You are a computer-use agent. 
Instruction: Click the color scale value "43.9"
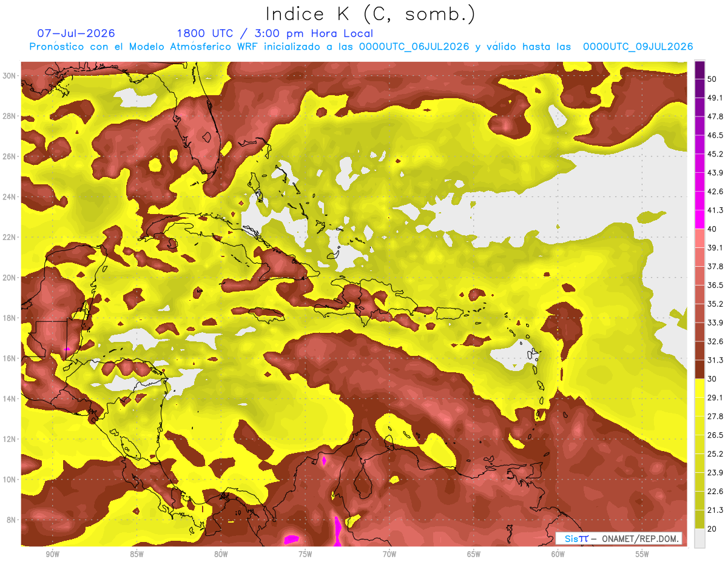(x=715, y=172)
